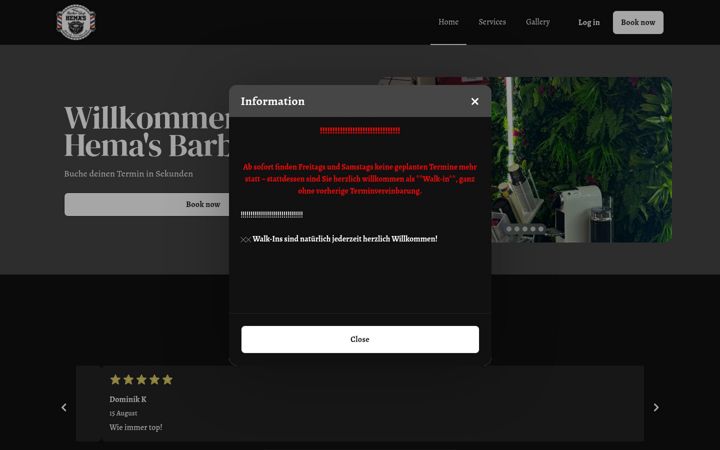
Task: Click the review date '15 August'
Action: tap(123, 413)
